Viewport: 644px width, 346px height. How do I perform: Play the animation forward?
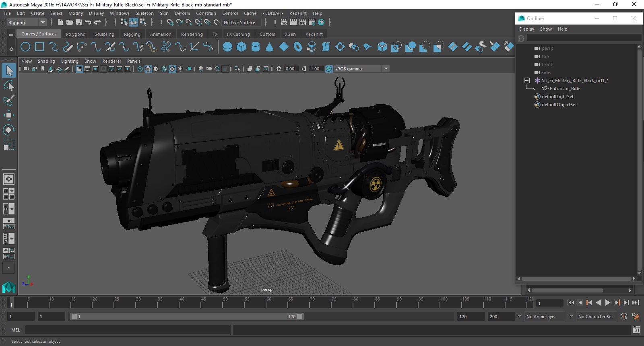point(608,303)
